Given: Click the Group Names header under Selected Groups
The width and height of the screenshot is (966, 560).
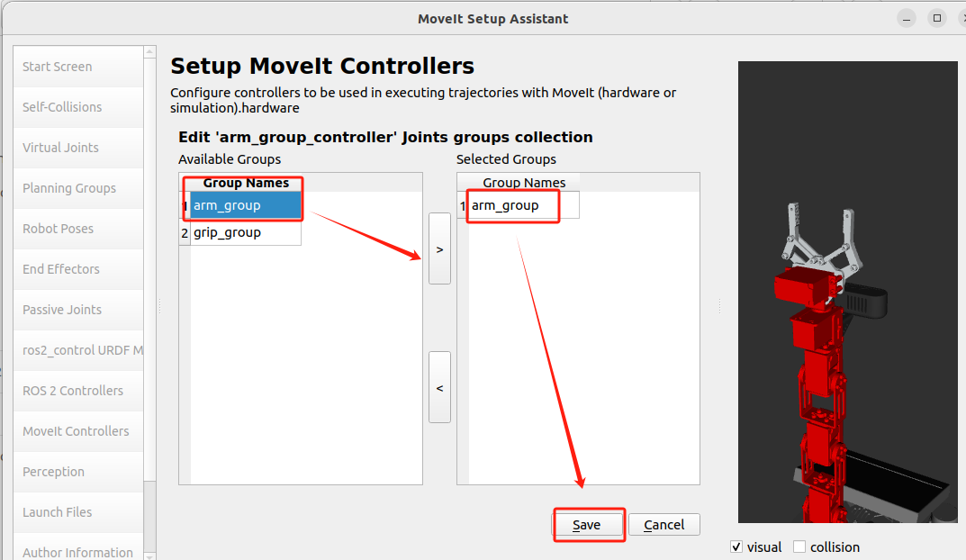Looking at the screenshot, I should (x=524, y=183).
